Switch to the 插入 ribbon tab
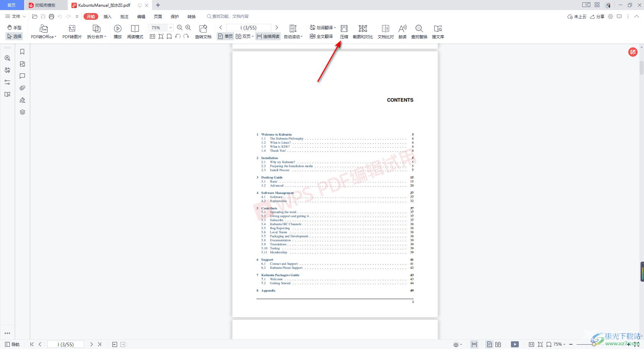The width and height of the screenshot is (644, 349). click(x=107, y=16)
